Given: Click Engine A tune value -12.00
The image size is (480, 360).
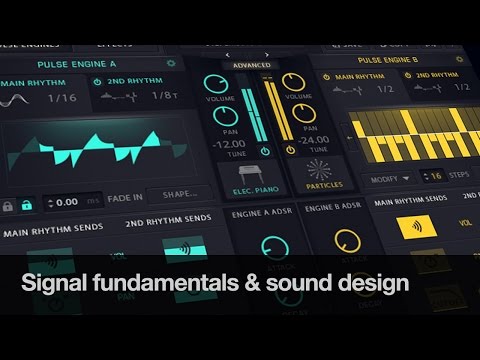Looking at the screenshot, I should (x=229, y=144).
